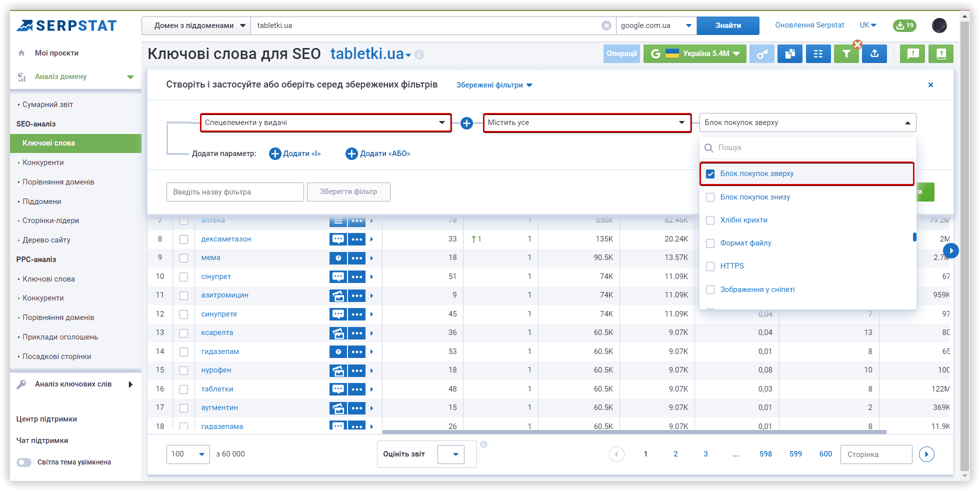Select the checkbox for сінупрет row
The image size is (980, 491).
click(183, 277)
